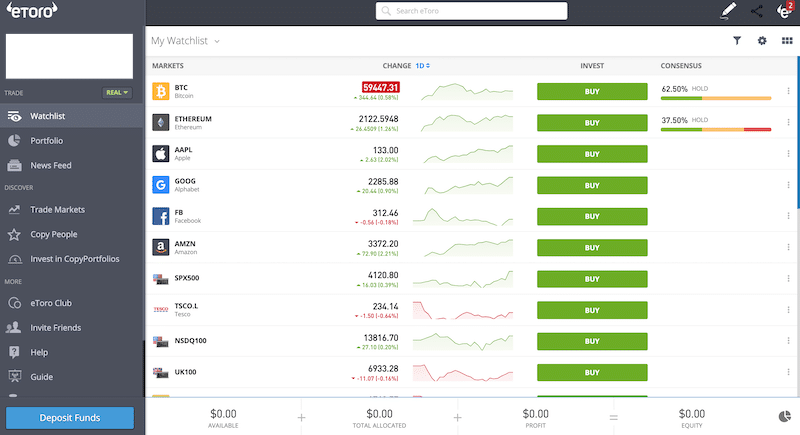Click the SPX500 flag icon
This screenshot has height=435, width=800.
pyautogui.click(x=161, y=279)
